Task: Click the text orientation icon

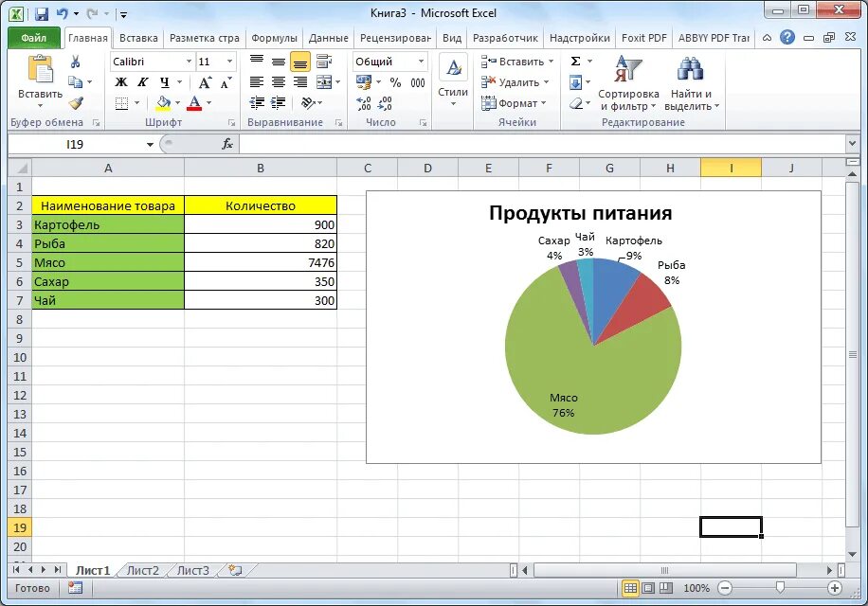Action: [308, 103]
